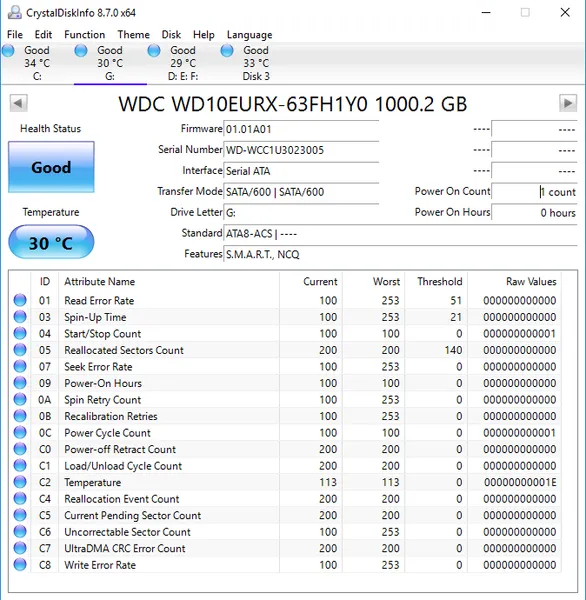Viewport: 586px width, 600px height.
Task: Click status circle for UltraDMA CRC Error Count
Action: pos(20,548)
